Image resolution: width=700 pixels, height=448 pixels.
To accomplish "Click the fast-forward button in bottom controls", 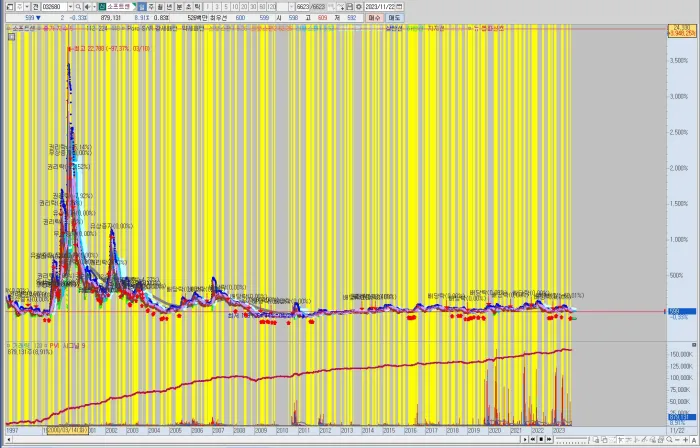I will [x=549, y=440].
